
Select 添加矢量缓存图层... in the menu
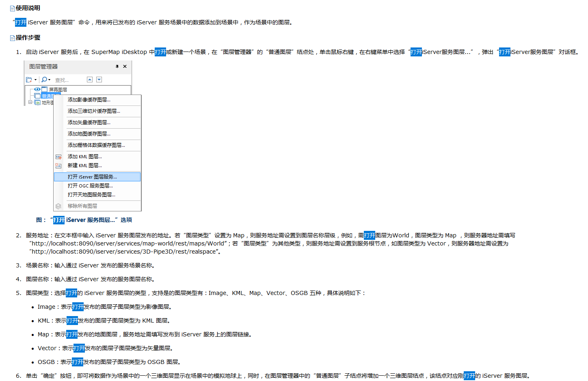coord(97,123)
